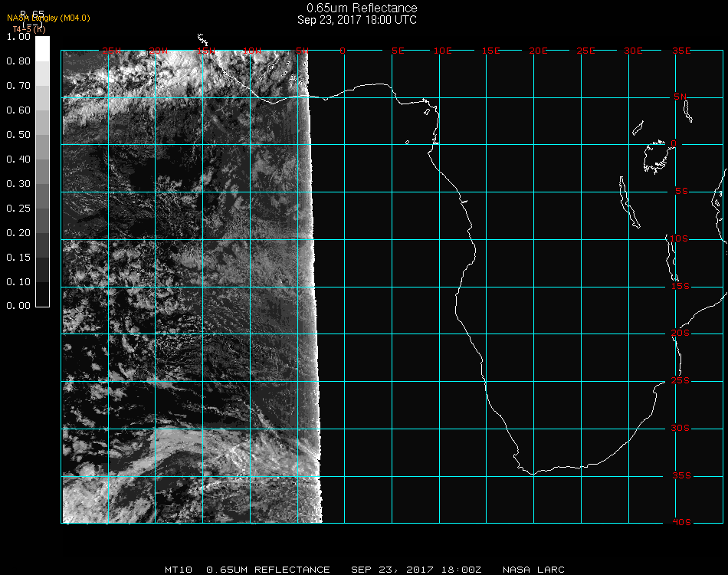This screenshot has height=575, width=728.
Task: Select the "Sep 23, 2017 18:00 UTC" subtitle
Action: [x=357, y=20]
